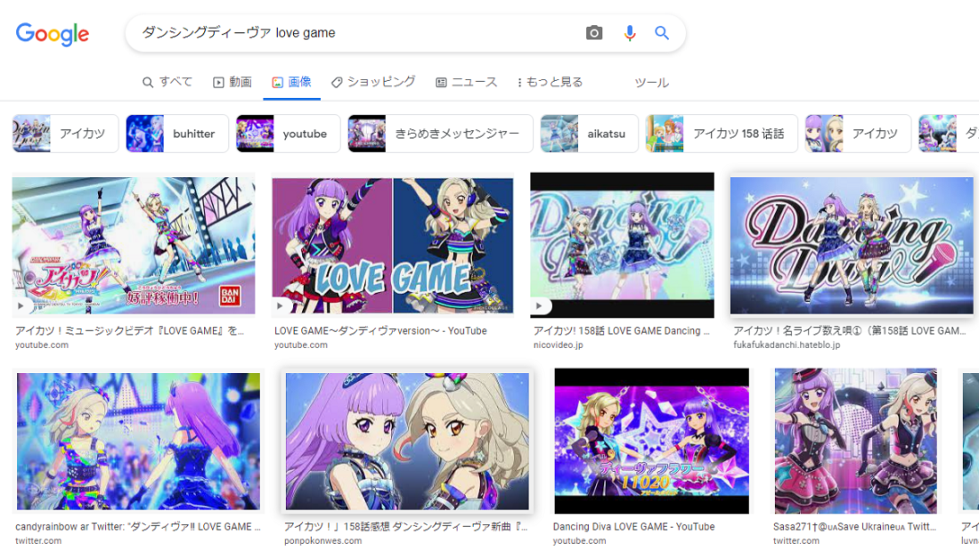The height and width of the screenshot is (560, 979).
Task: Open search by image camera icon
Action: [x=594, y=33]
